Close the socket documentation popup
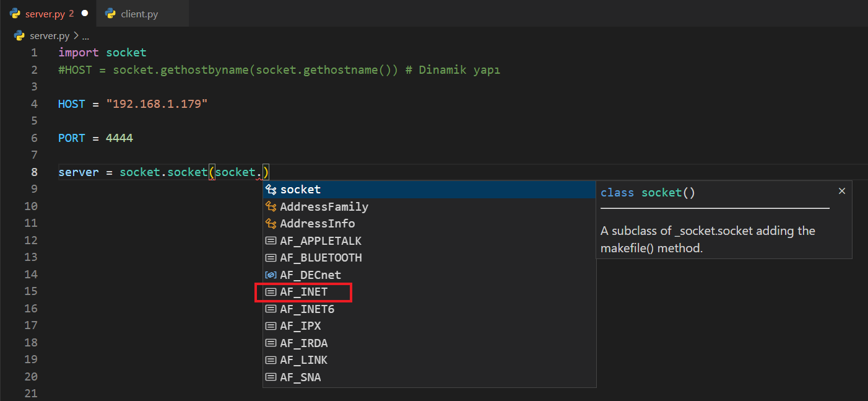The image size is (868, 401). click(841, 192)
